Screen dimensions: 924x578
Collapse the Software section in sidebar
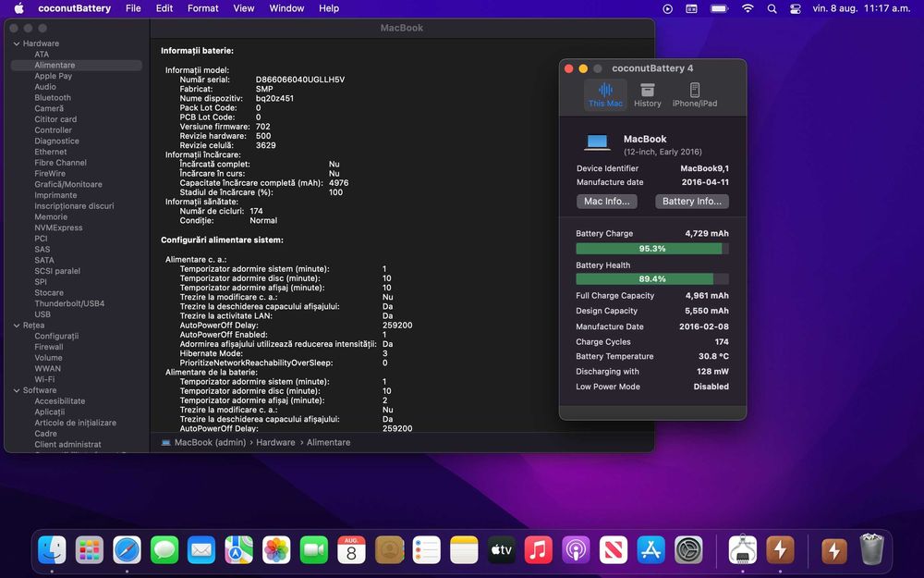(17, 390)
